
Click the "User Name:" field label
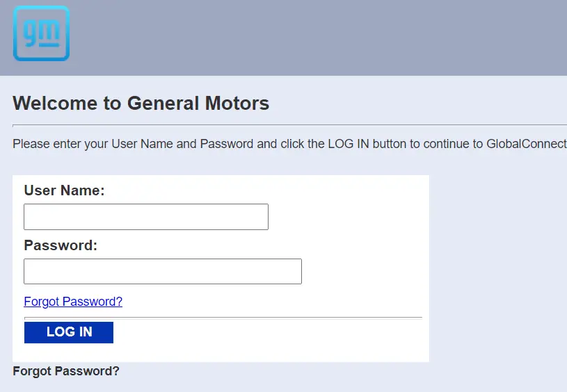[x=64, y=190]
